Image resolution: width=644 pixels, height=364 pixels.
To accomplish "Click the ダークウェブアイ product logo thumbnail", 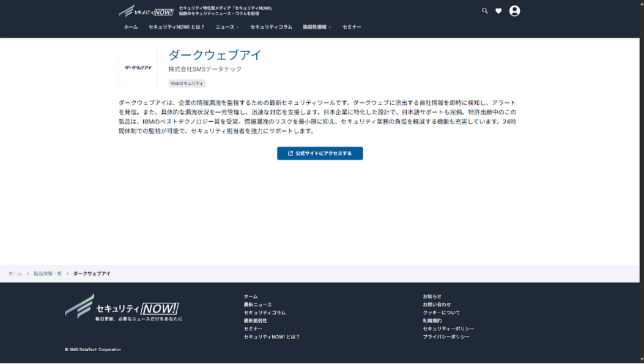I will coord(138,68).
